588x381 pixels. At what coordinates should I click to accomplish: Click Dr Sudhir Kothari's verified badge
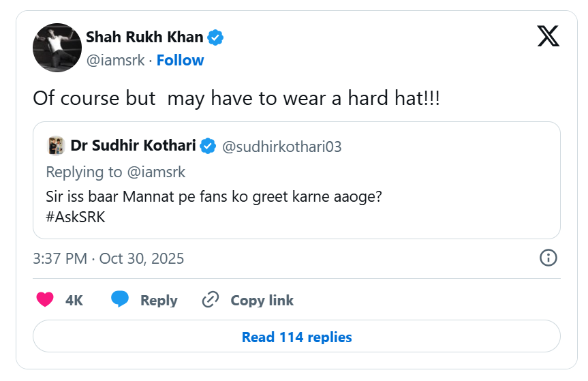point(208,146)
